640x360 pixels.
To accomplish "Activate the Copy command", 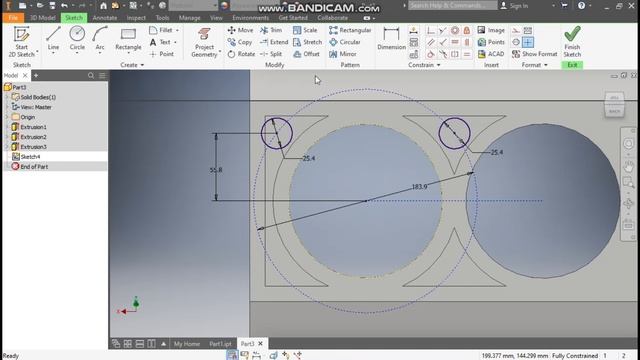I will click(240, 42).
